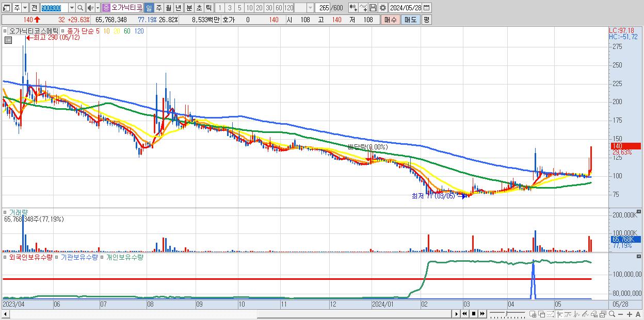Screen dimensions: 644x320
Task: Click the panel layout icon at toolbar start
Action: click(6, 8)
